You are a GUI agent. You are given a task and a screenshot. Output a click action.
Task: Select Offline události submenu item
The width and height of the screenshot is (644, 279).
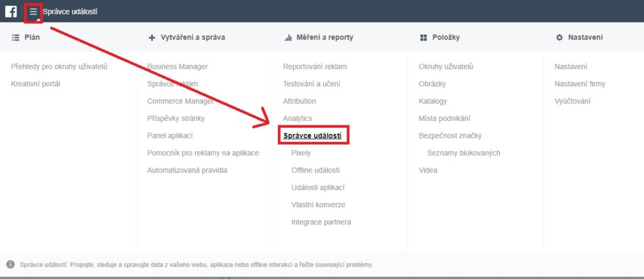(316, 170)
